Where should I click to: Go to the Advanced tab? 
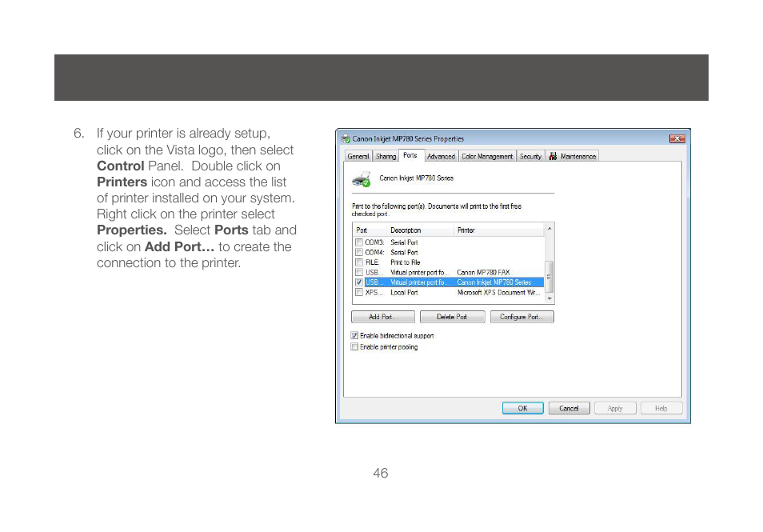pyautogui.click(x=441, y=156)
